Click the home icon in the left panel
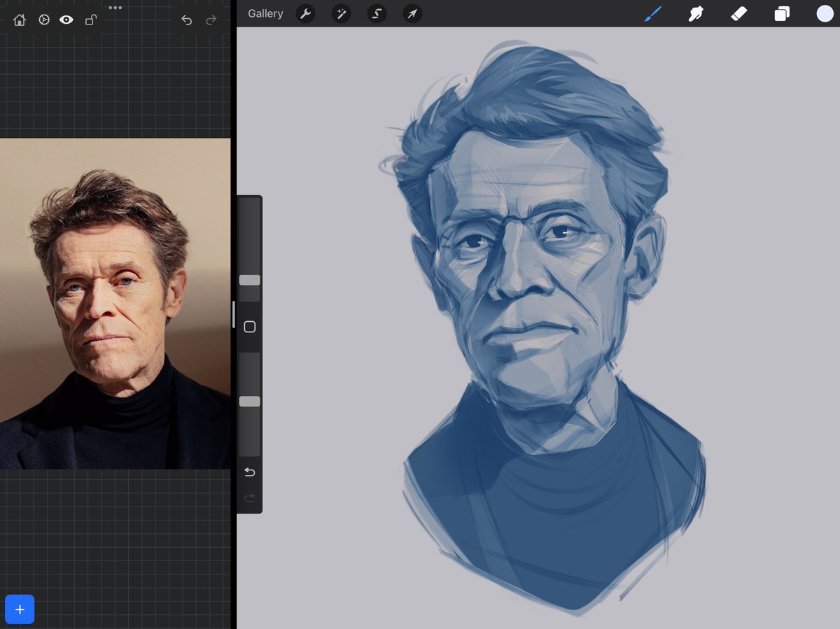This screenshot has height=629, width=840. tap(20, 20)
